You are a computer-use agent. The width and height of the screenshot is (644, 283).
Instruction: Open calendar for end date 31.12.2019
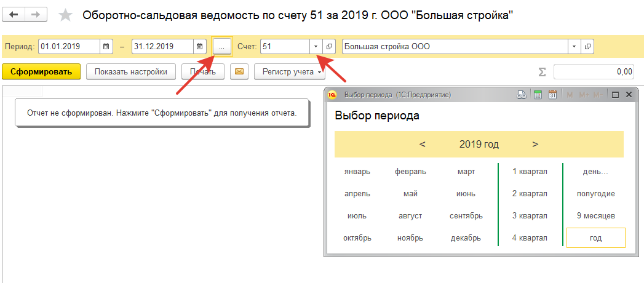point(200,46)
